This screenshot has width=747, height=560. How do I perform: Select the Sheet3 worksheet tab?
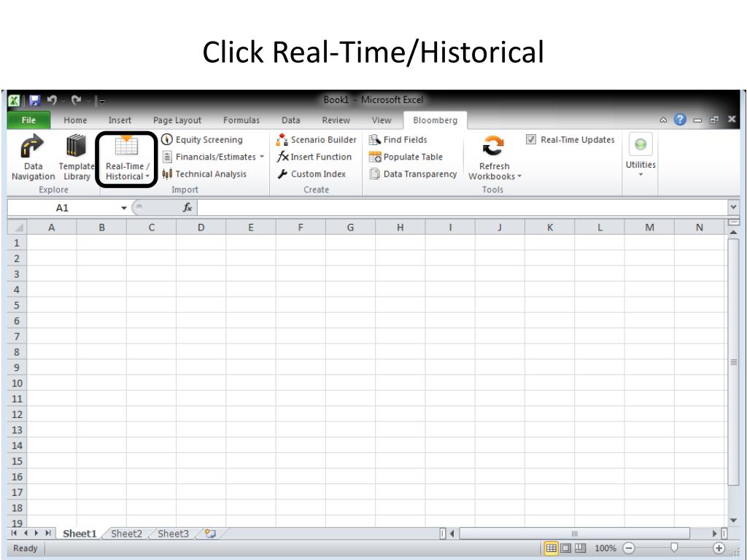coord(173,534)
